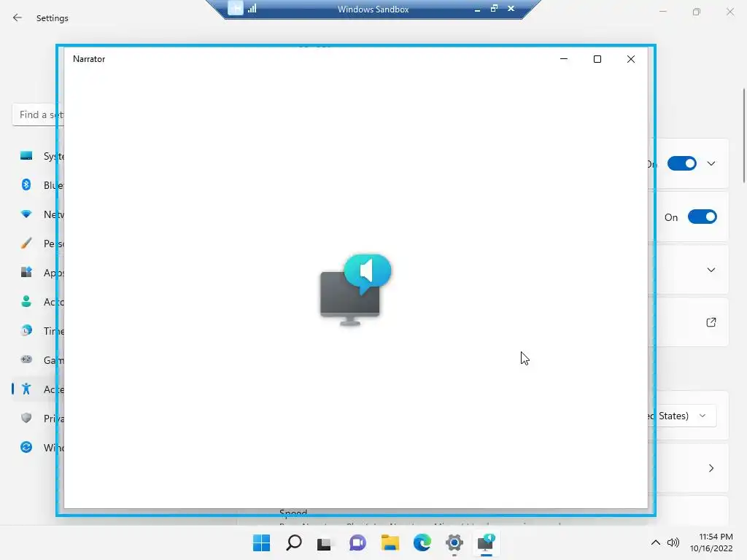747x560 pixels.
Task: Open Windows Update icon in sidebar
Action: (26, 447)
